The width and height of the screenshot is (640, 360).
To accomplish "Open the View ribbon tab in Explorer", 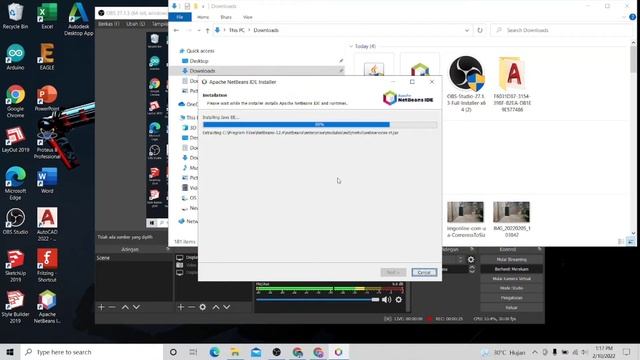I will tap(247, 17).
